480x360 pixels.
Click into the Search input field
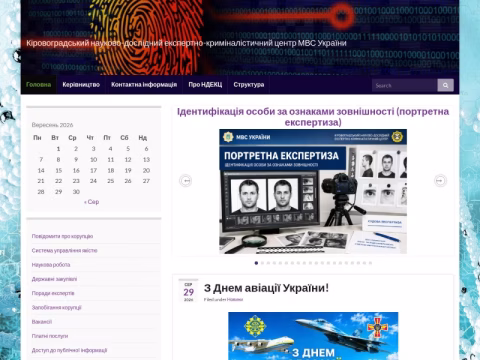[404, 85]
